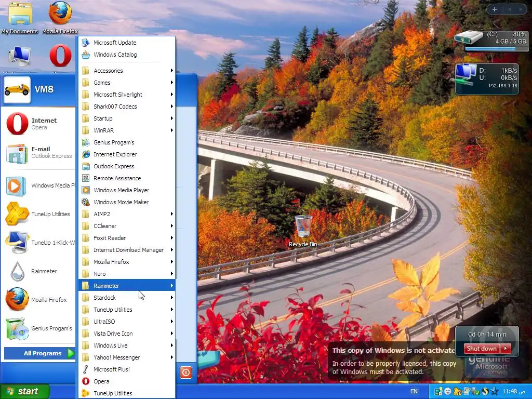Click the red power button icon
This screenshot has width=532, height=399.
click(x=186, y=373)
